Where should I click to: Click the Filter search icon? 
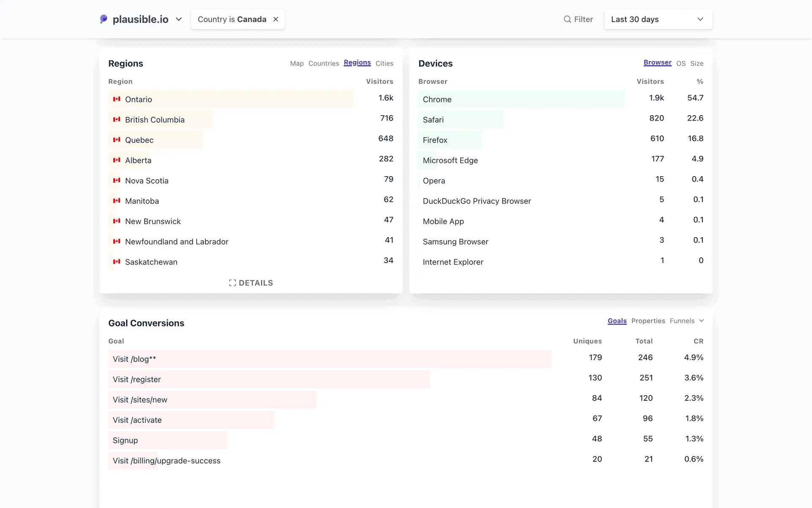click(567, 19)
